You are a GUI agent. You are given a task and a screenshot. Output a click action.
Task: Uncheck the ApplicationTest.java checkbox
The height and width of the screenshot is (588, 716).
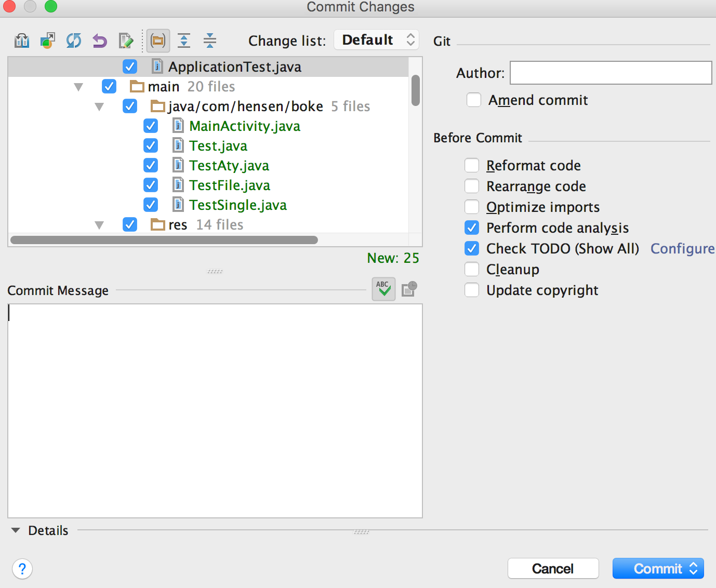tap(130, 66)
